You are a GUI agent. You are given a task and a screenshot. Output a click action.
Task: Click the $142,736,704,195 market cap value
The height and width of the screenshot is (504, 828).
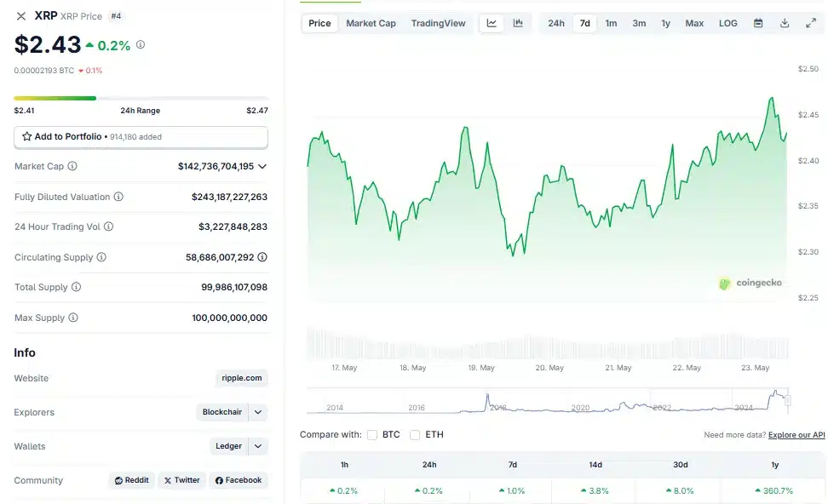pos(216,166)
